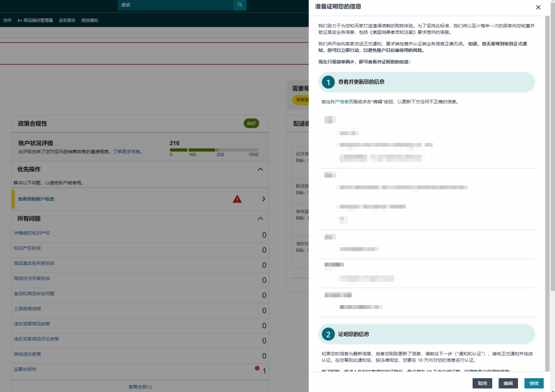Click the 了解更多信息 link

[x=126, y=152]
